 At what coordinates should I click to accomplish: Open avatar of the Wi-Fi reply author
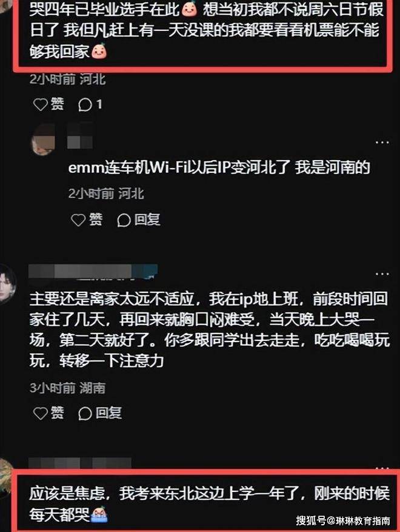43,140
